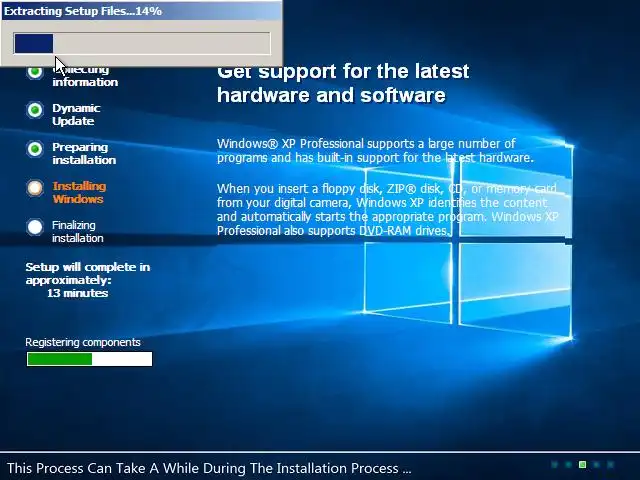This screenshot has width=640, height=480.
Task: Click the Preparing installation step indicator
Action: (35, 149)
